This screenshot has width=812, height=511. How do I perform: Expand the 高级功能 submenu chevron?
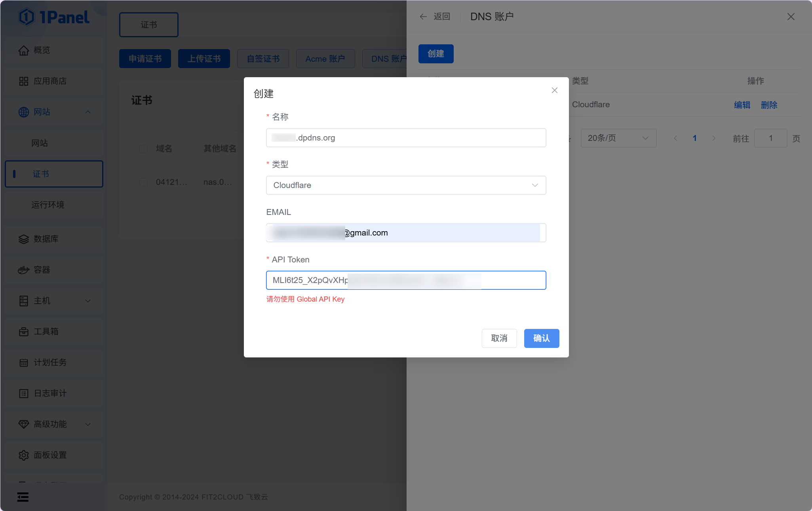pyautogui.click(x=88, y=424)
